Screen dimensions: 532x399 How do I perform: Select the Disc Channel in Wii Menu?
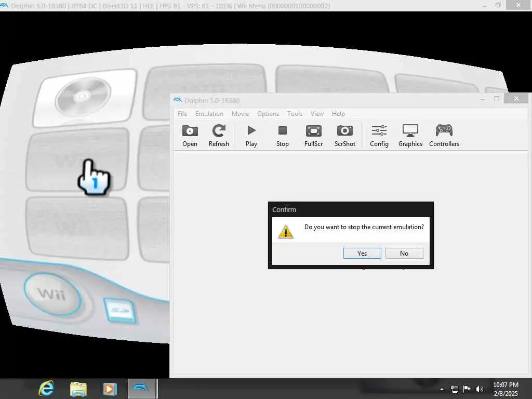[85, 97]
